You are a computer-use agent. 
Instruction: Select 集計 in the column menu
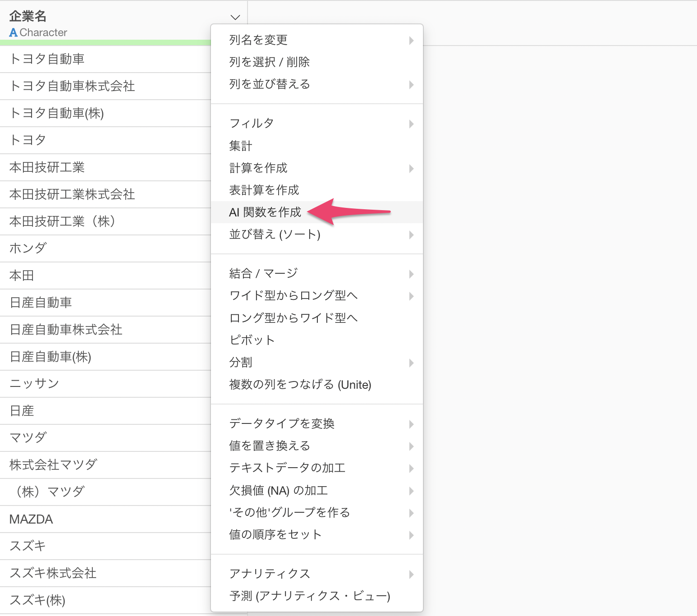point(240,146)
